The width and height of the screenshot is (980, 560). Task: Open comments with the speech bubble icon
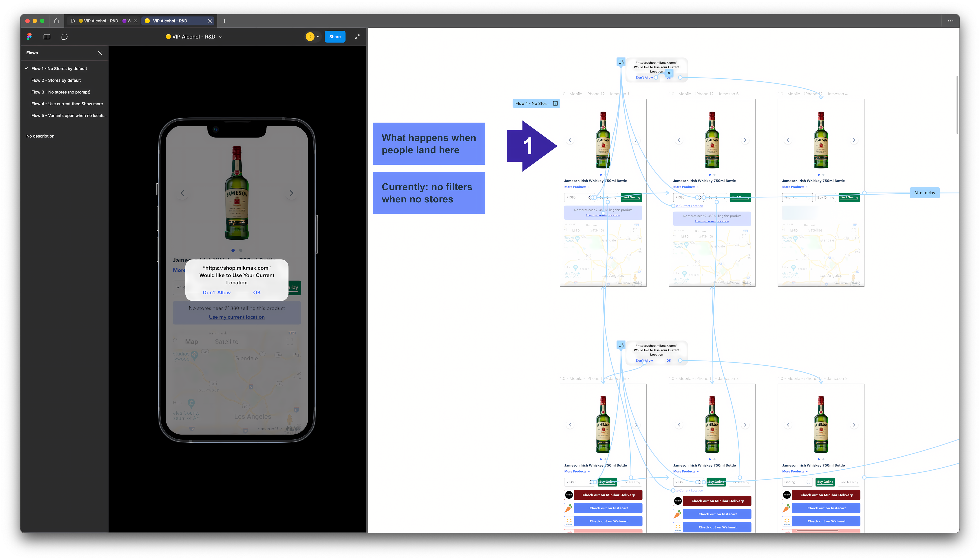(64, 36)
